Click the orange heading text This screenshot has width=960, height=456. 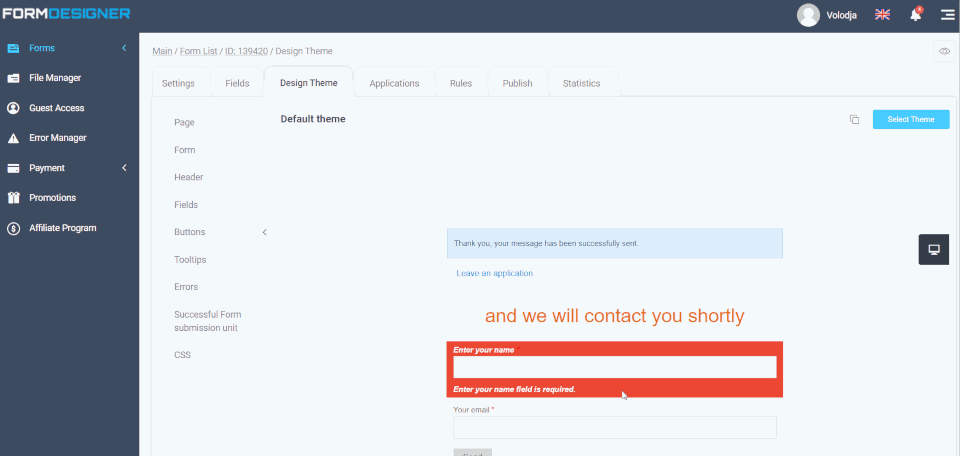615,316
